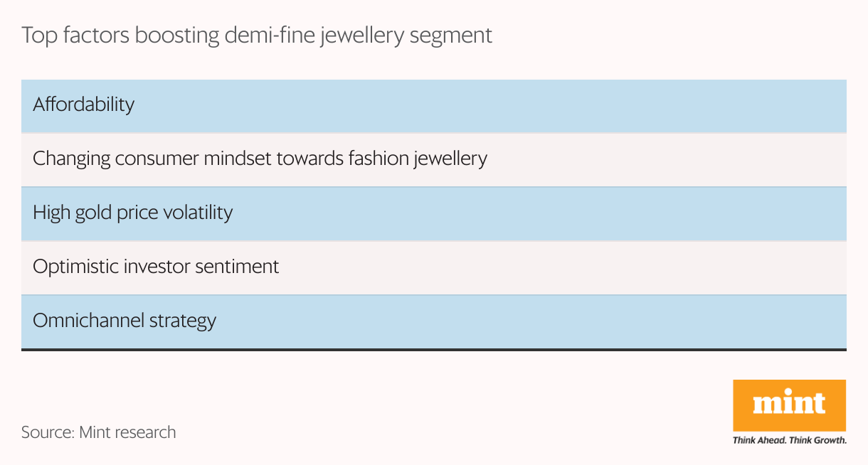Click the 'Source:' label
The image size is (868, 465).
47,432
